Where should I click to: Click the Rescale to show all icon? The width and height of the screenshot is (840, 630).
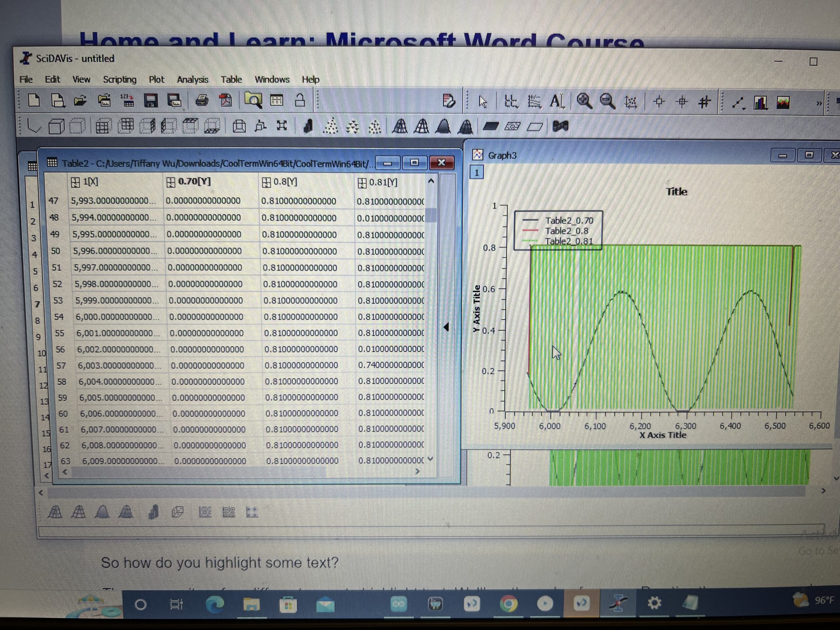[x=631, y=102]
